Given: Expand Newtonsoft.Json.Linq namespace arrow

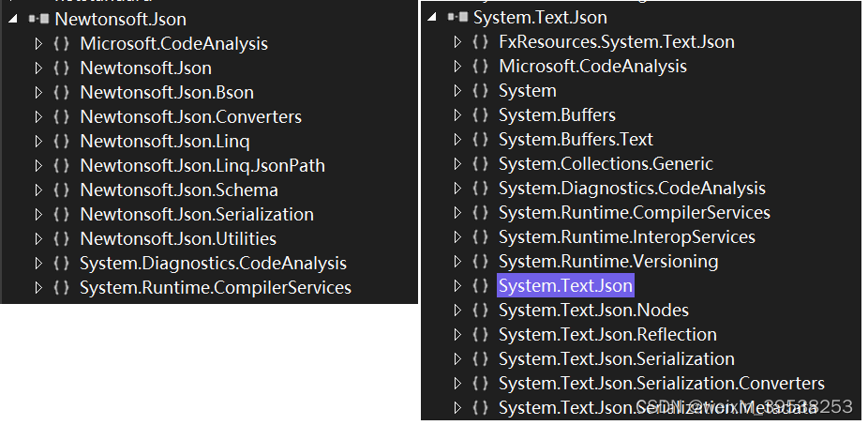Looking at the screenshot, I should (38, 142).
